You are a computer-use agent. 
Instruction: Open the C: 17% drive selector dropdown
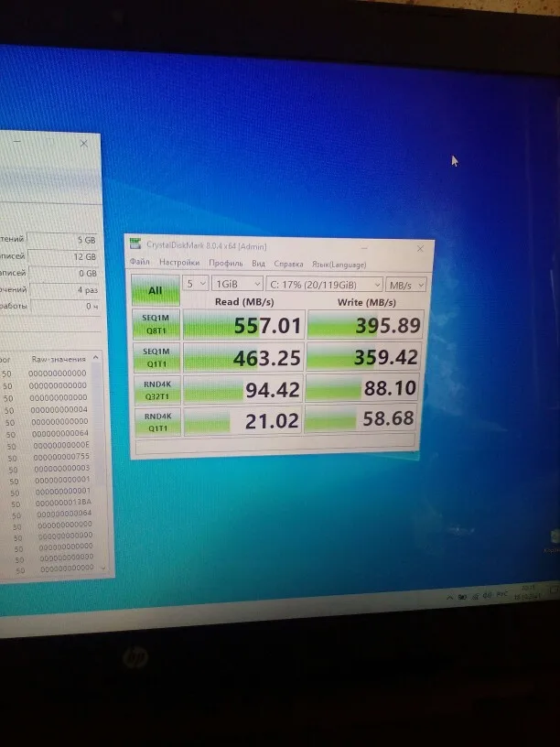click(x=324, y=285)
